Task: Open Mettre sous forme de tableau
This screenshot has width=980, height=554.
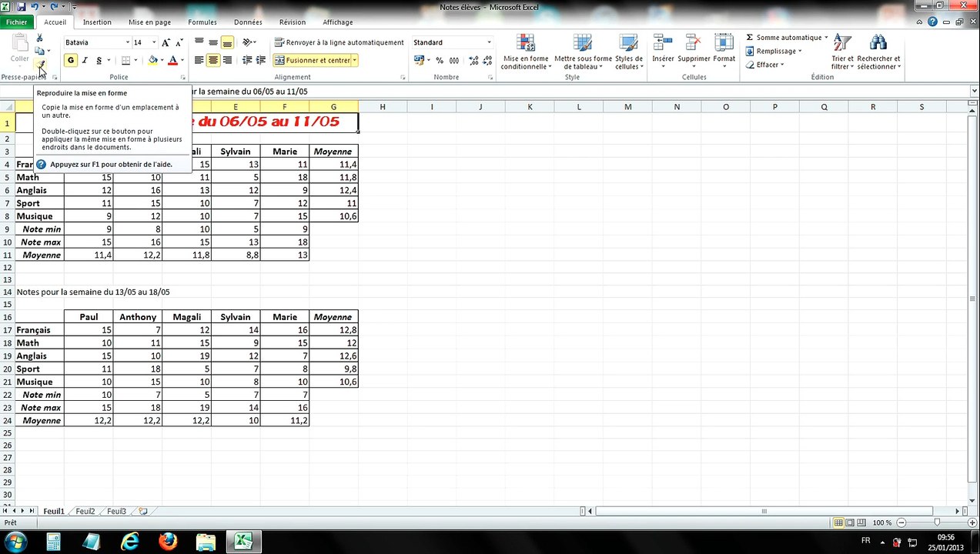Action: [583, 52]
